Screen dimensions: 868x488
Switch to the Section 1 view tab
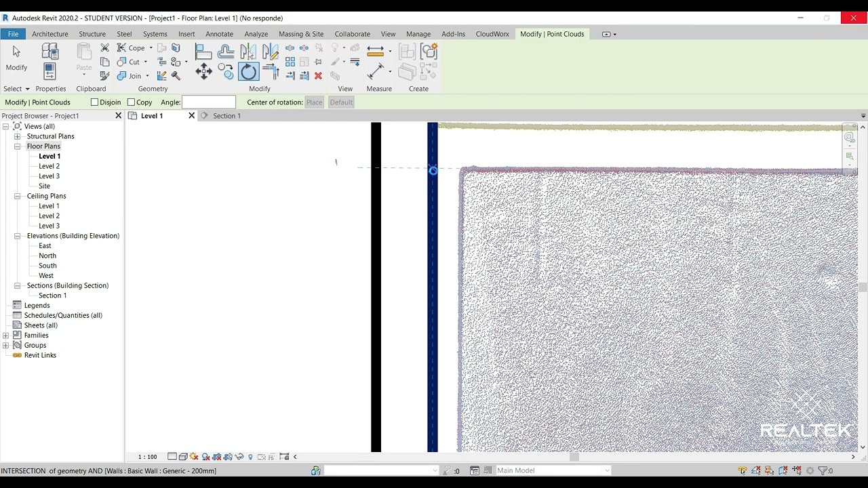[x=226, y=116]
